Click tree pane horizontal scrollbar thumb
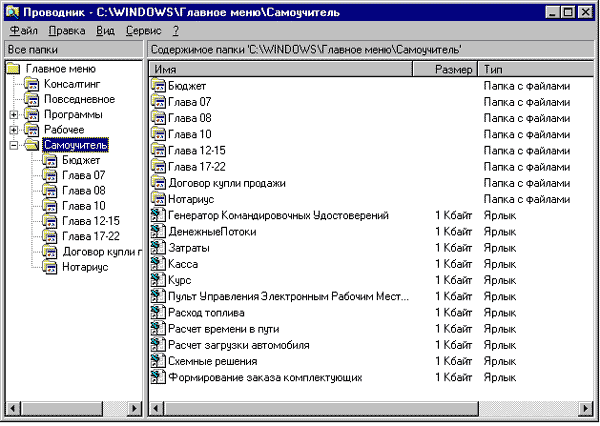 (62, 408)
